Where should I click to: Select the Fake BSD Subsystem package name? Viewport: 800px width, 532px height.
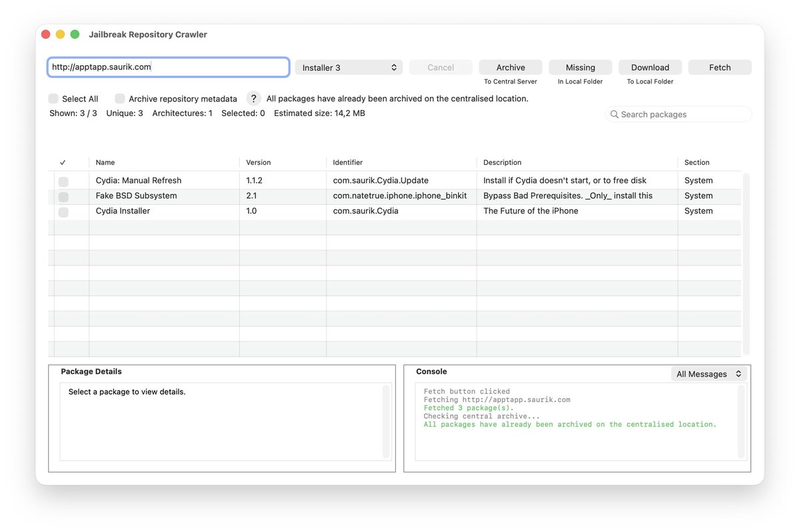[x=137, y=196]
